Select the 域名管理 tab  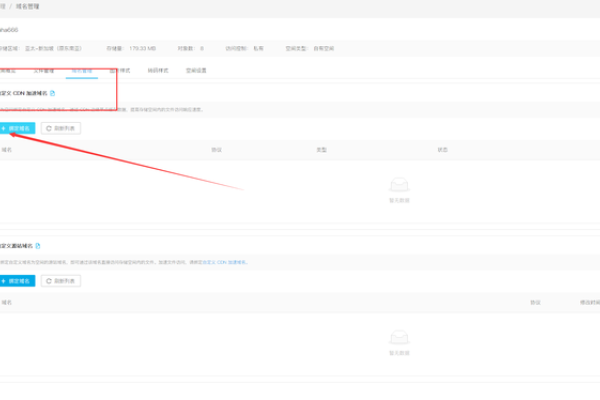(82, 71)
